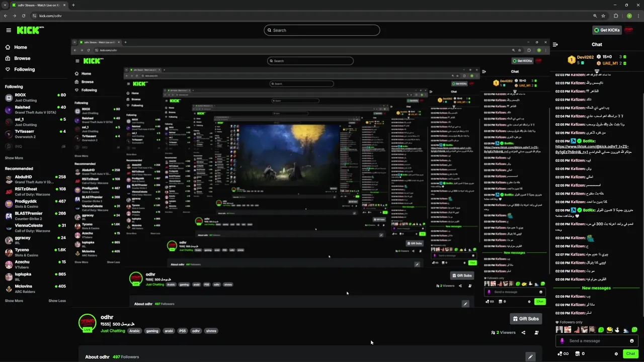Jump to New messages divider in chat
Screen dimensions: 644x362
coord(596,288)
